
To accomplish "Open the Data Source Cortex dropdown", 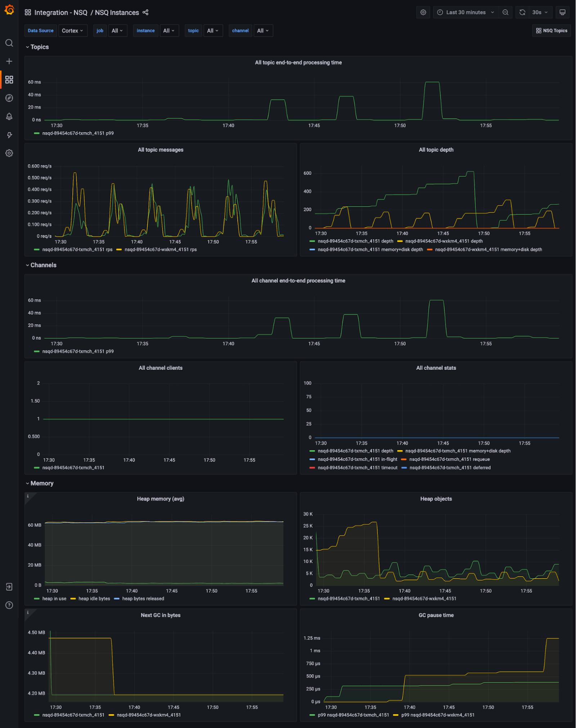I will 72,31.
